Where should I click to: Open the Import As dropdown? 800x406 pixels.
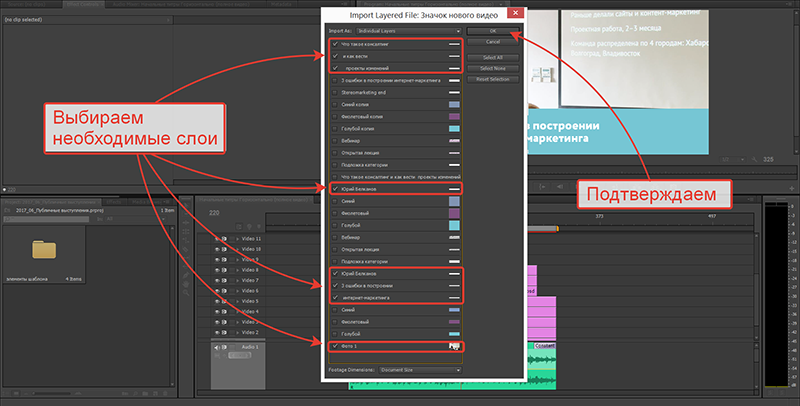point(410,32)
